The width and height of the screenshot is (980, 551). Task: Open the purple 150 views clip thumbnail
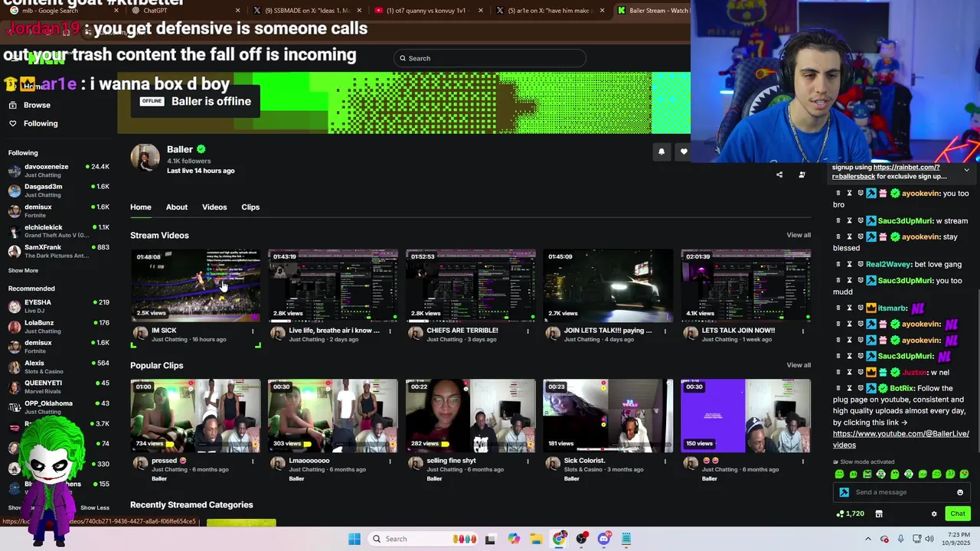(x=746, y=416)
